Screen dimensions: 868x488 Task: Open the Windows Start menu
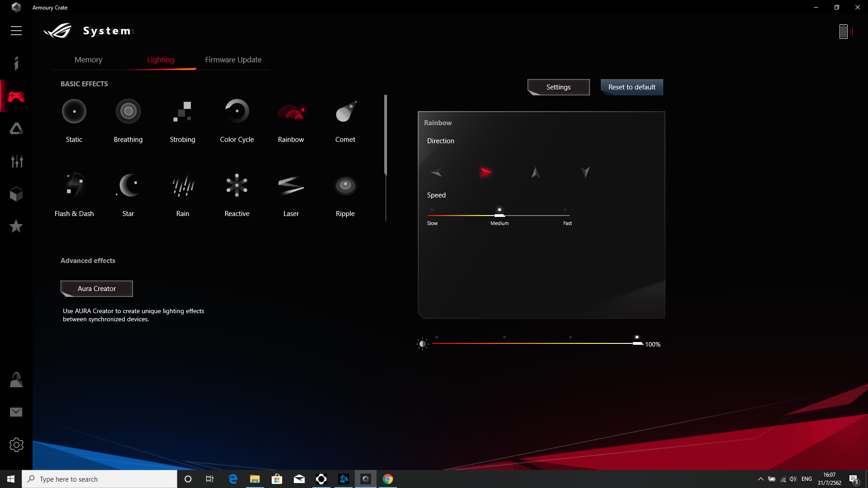11,479
